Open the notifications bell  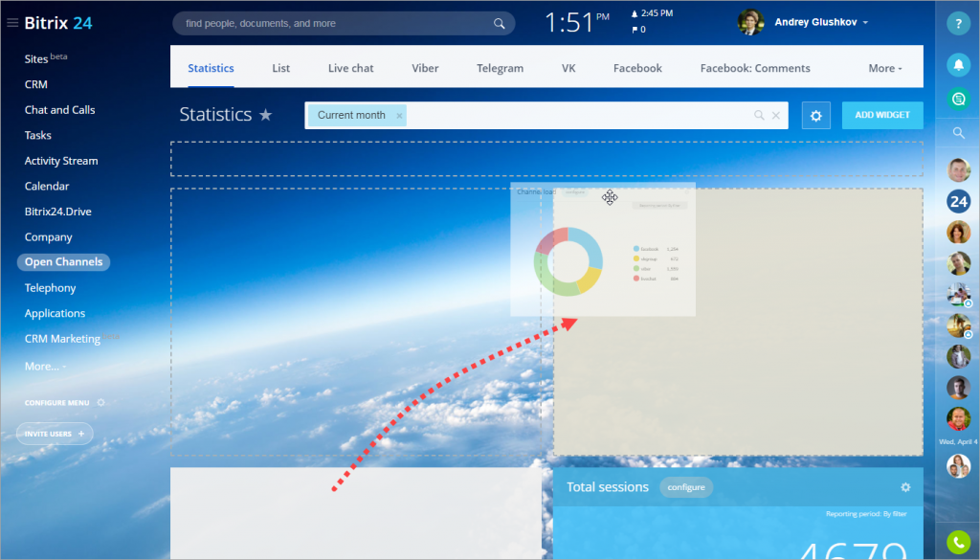[958, 65]
